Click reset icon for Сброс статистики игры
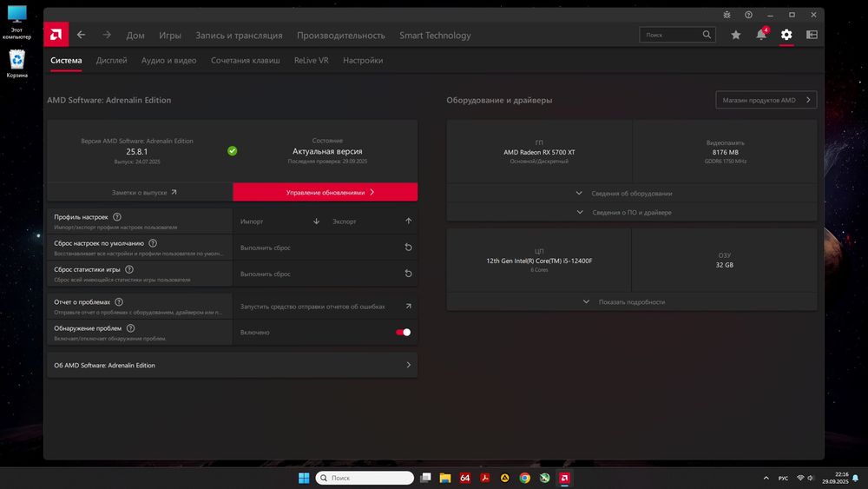The image size is (868, 489). click(408, 274)
